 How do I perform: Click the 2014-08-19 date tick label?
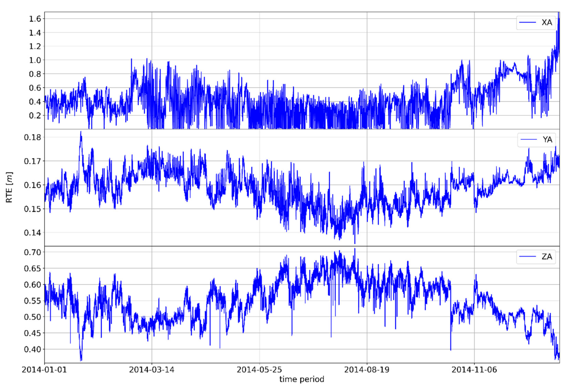pos(367,370)
